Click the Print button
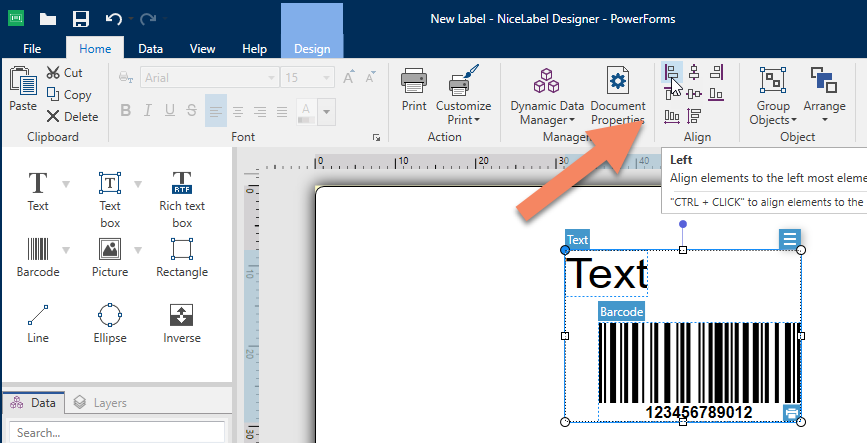867x443 pixels. click(414, 89)
